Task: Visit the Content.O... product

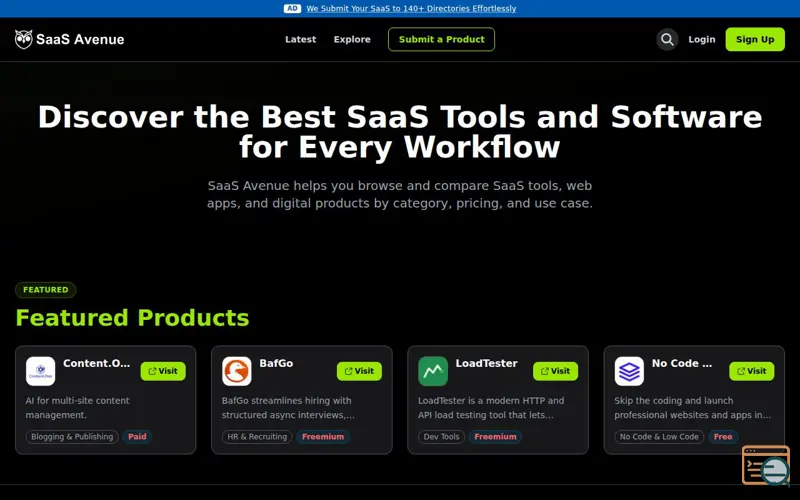Action: tap(163, 371)
